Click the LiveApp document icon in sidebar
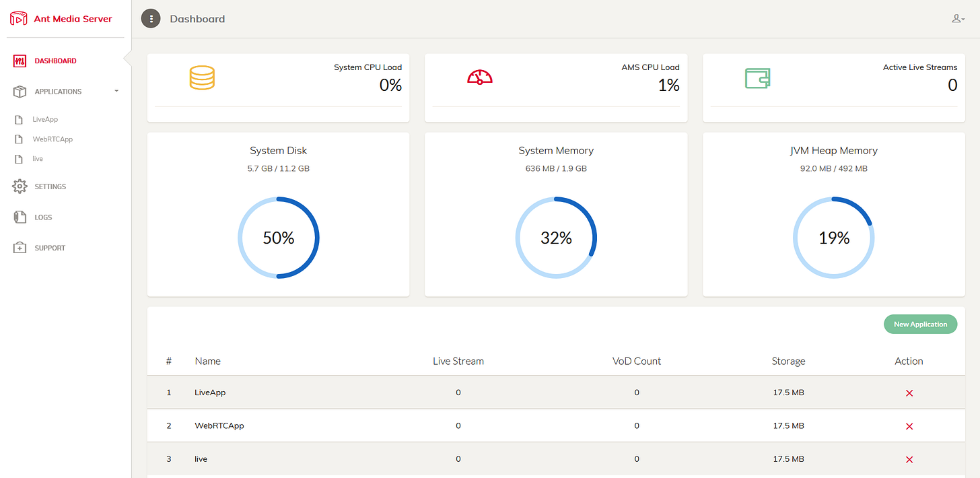 pyautogui.click(x=19, y=120)
